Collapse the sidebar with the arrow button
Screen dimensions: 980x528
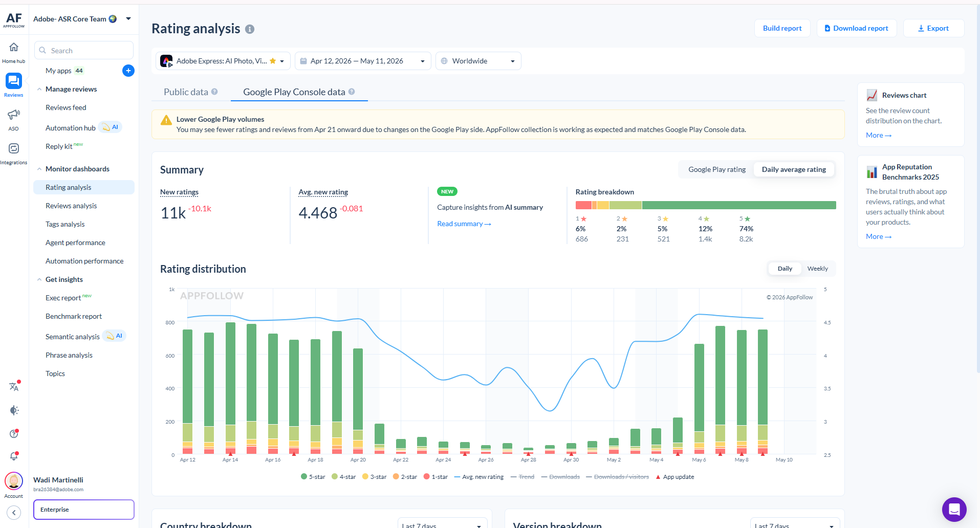coord(14,512)
